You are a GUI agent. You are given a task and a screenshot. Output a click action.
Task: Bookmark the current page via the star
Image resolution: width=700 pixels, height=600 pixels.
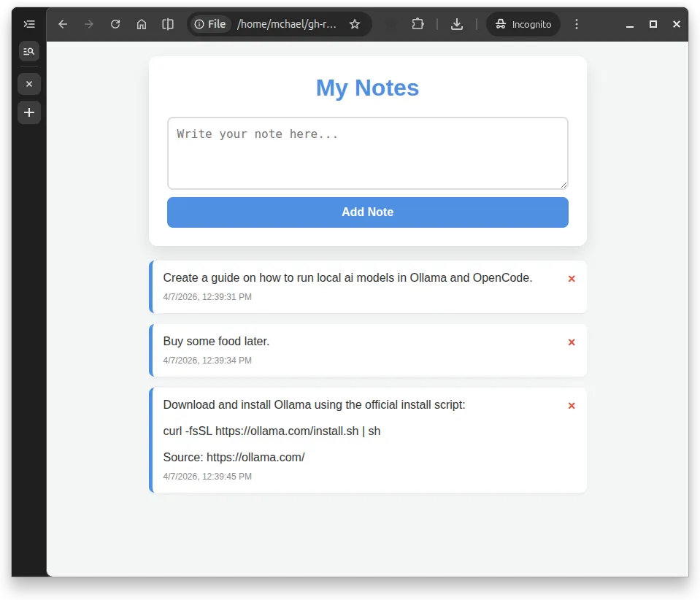tap(355, 24)
